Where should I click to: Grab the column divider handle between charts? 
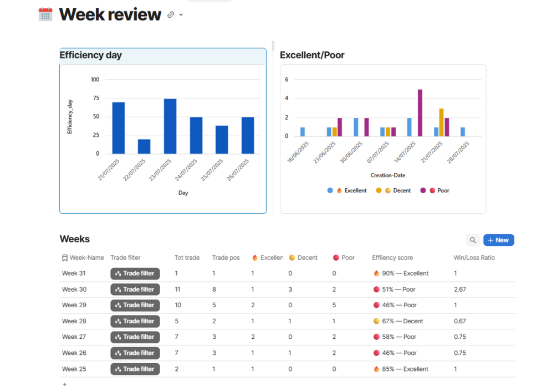pos(273,45)
